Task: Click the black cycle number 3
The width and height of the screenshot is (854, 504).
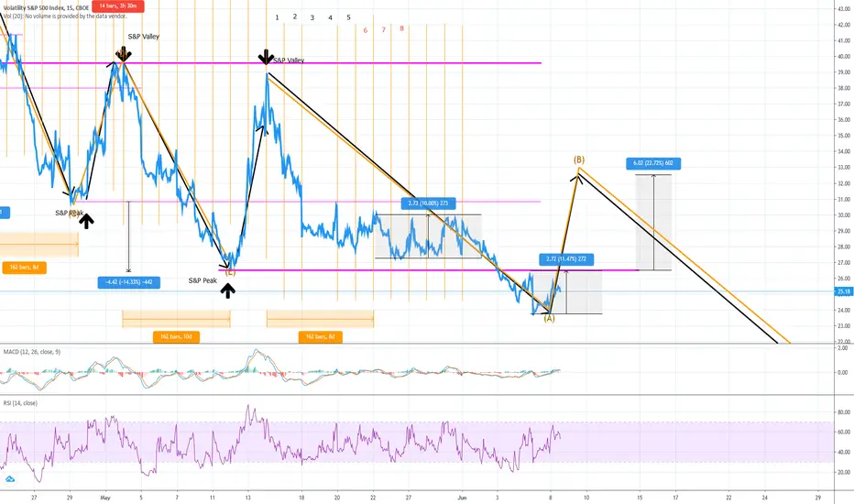Action: click(312, 17)
